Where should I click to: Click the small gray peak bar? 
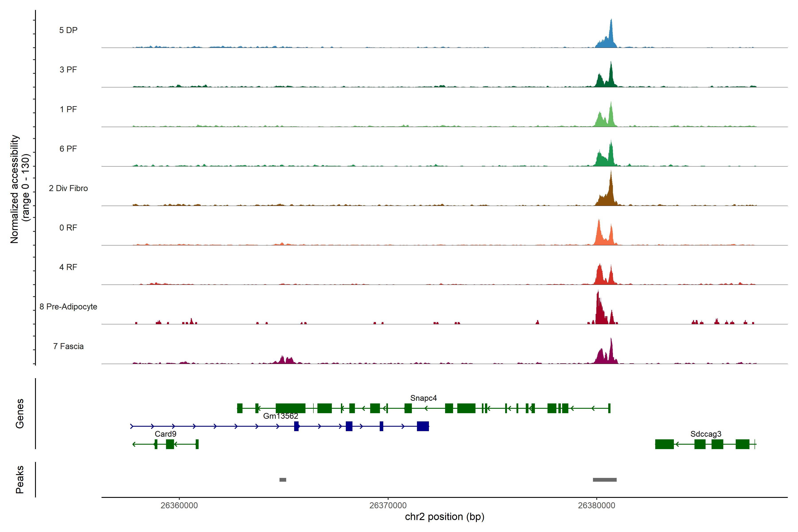coord(283,480)
